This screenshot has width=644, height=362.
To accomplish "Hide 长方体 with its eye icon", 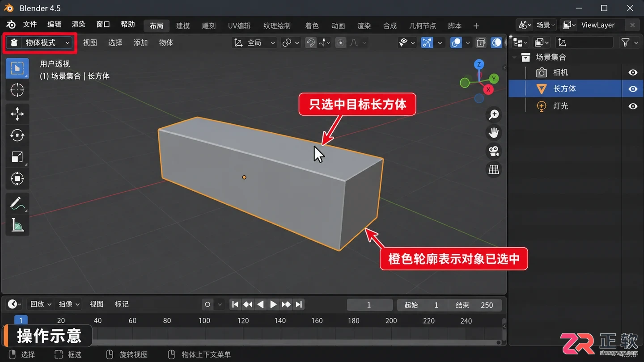I will click(x=633, y=89).
